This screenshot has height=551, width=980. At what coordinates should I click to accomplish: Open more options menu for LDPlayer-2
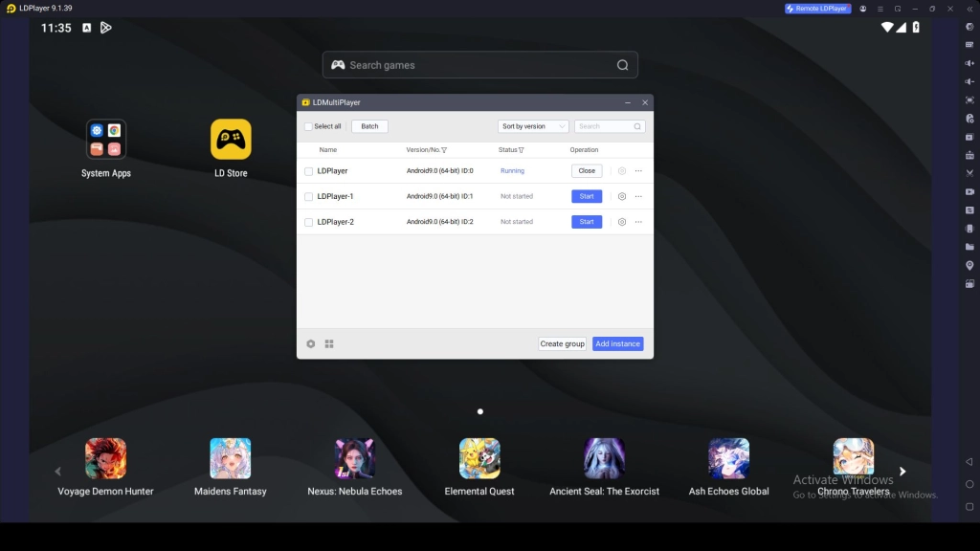[638, 222]
